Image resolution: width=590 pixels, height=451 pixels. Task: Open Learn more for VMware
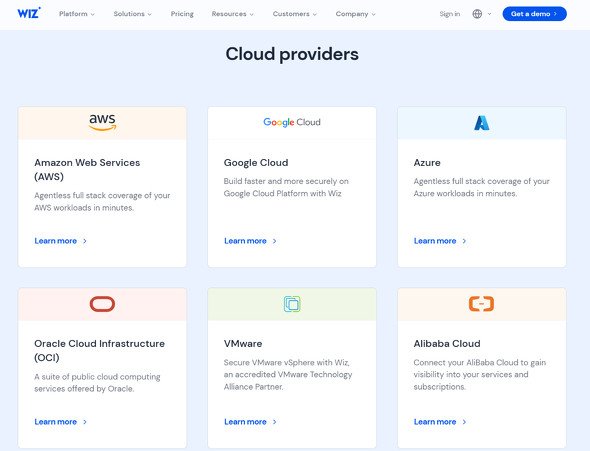(250, 422)
